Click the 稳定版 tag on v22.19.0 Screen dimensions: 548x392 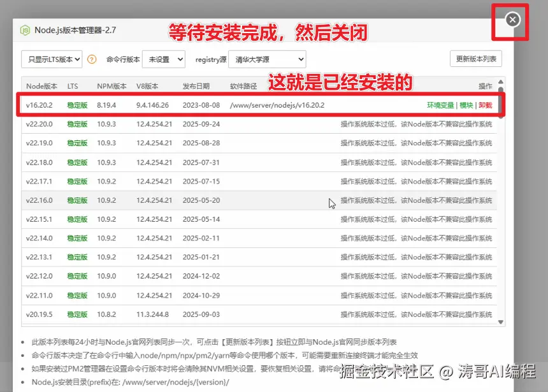click(76, 143)
